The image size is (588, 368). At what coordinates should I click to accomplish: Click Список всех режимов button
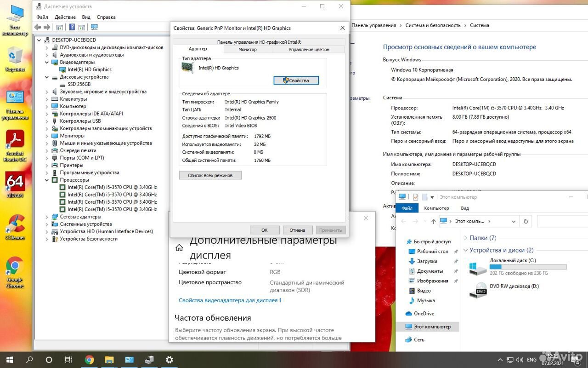tap(210, 175)
